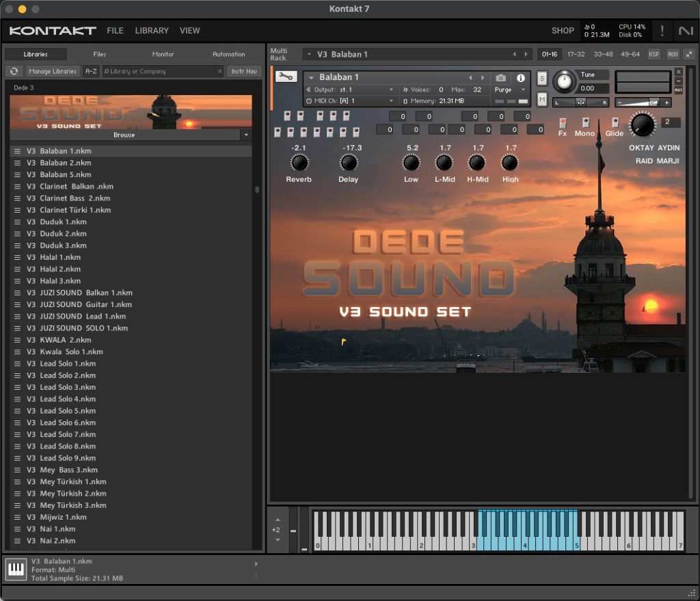700x601 pixels.
Task: Switch to the Monitor tab
Action: point(163,54)
